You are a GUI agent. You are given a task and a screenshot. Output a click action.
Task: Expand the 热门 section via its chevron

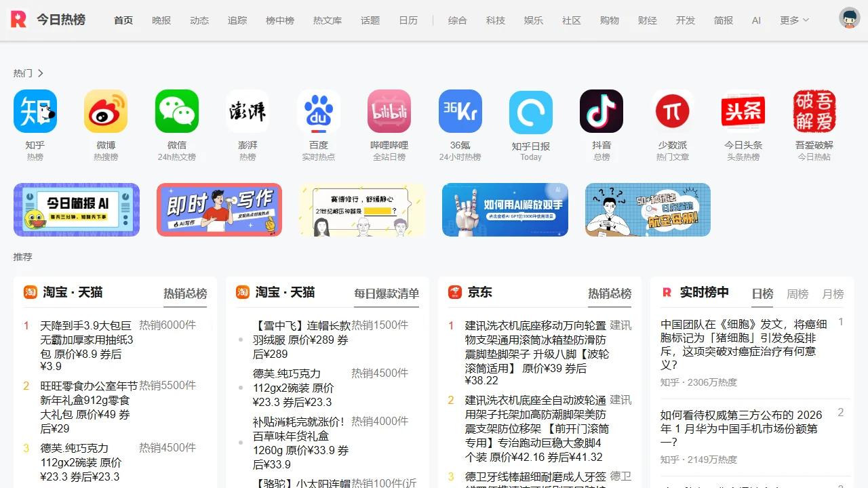39,73
